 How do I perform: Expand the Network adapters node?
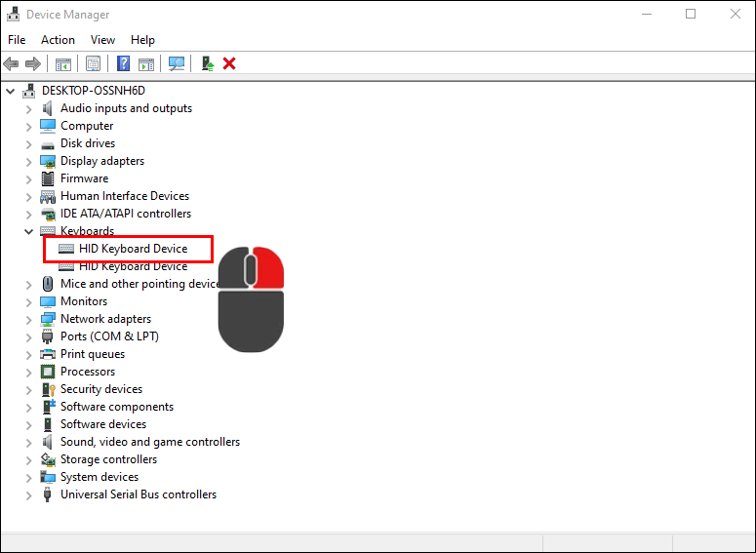click(x=28, y=319)
